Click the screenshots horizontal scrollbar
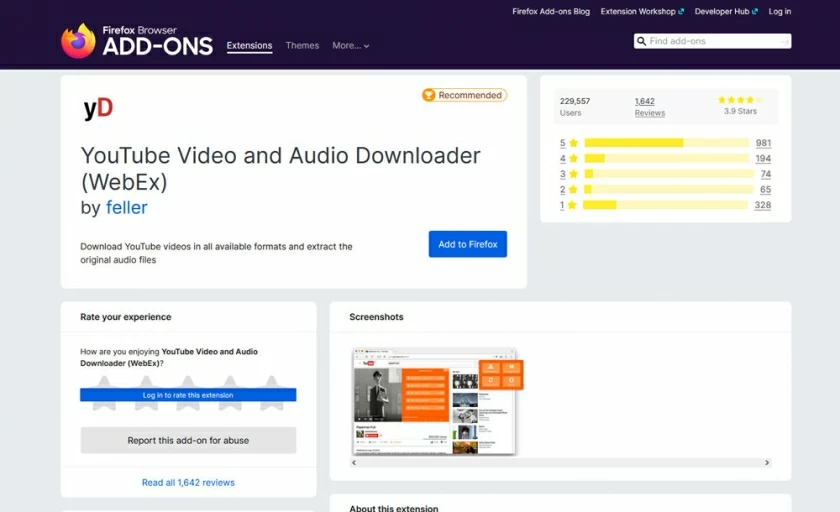This screenshot has width=840, height=512. click(560, 462)
